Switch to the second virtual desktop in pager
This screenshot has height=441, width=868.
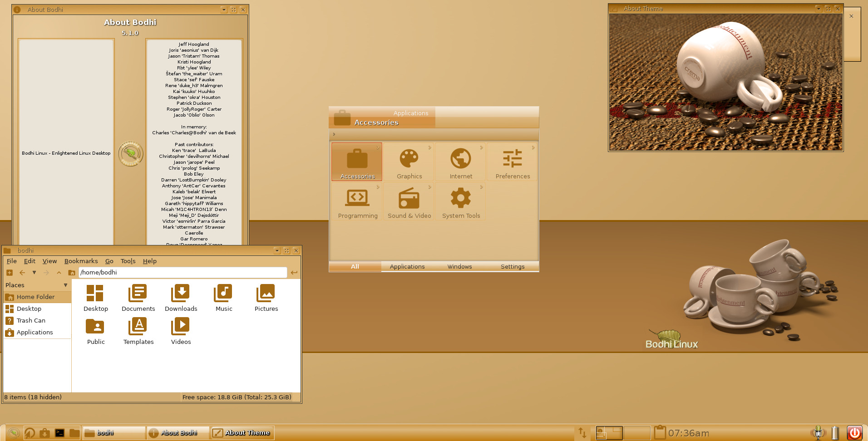(636, 433)
